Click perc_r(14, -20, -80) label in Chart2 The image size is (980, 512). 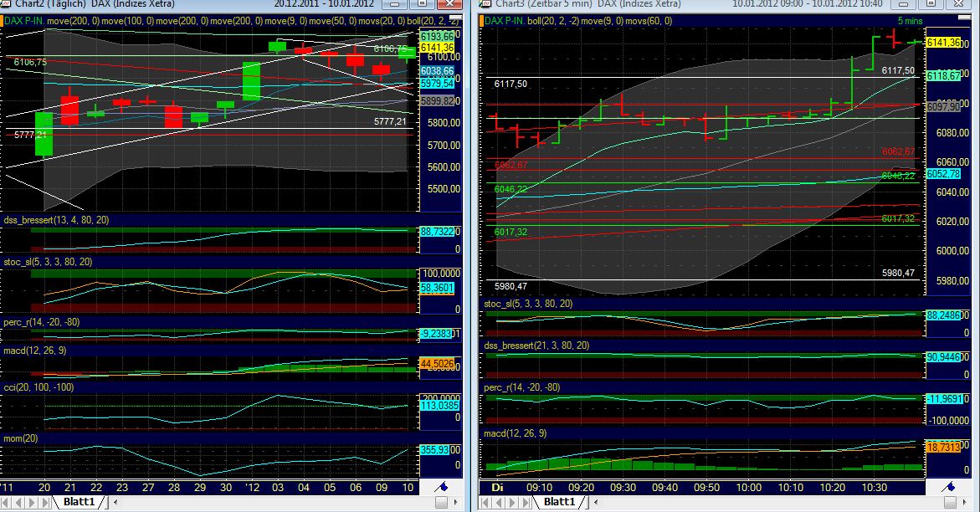pos(42,323)
